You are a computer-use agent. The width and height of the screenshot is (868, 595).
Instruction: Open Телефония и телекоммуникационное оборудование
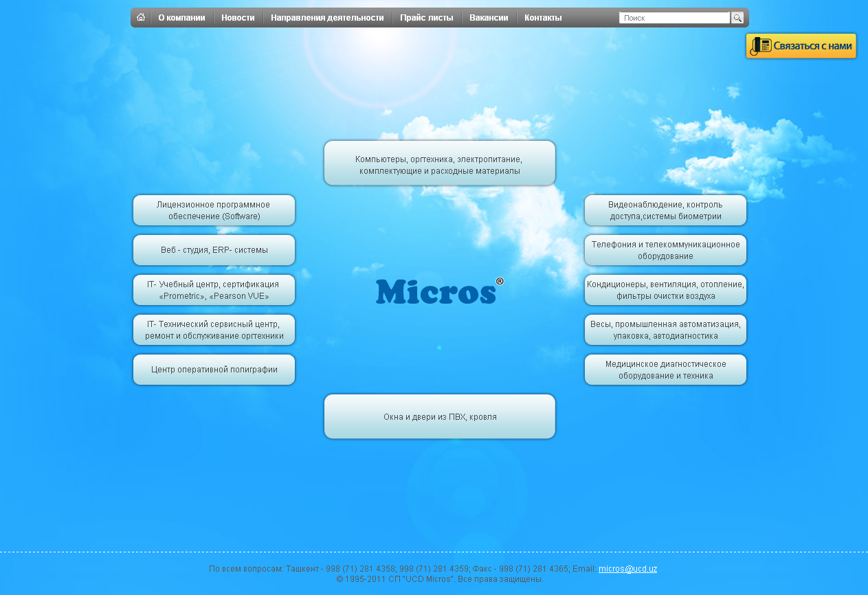[665, 250]
